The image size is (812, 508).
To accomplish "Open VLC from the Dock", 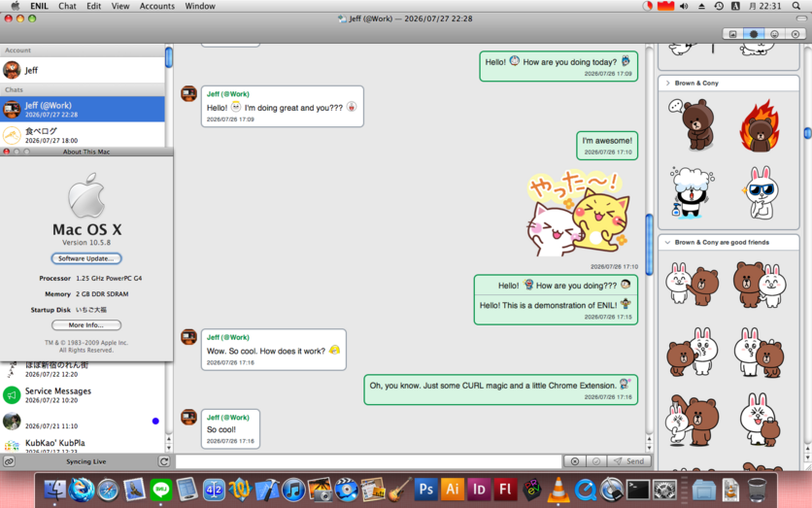I will [x=558, y=490].
